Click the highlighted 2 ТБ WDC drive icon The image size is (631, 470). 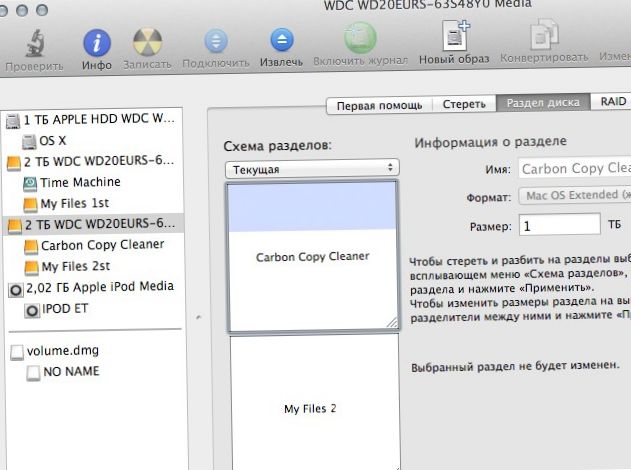pyautogui.click(x=14, y=226)
